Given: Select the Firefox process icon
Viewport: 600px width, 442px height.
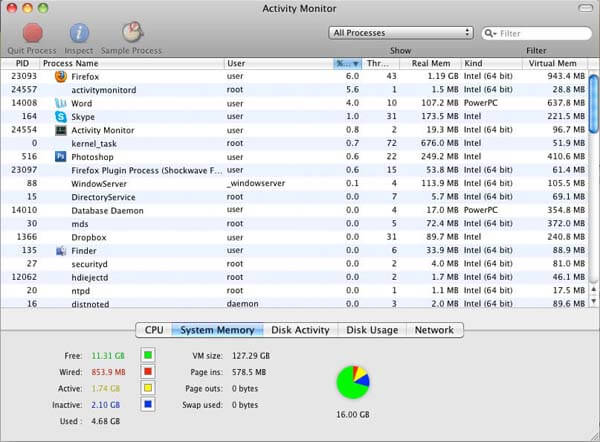Looking at the screenshot, I should [x=60, y=76].
